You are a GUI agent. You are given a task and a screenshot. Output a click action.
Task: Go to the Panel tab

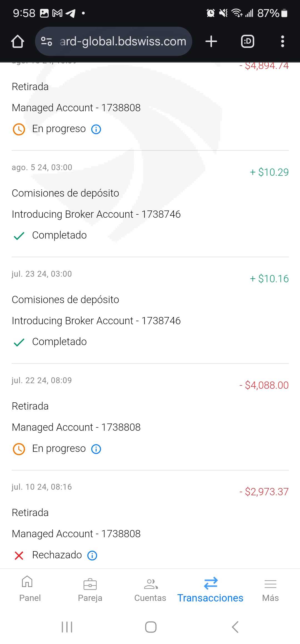[30, 589]
